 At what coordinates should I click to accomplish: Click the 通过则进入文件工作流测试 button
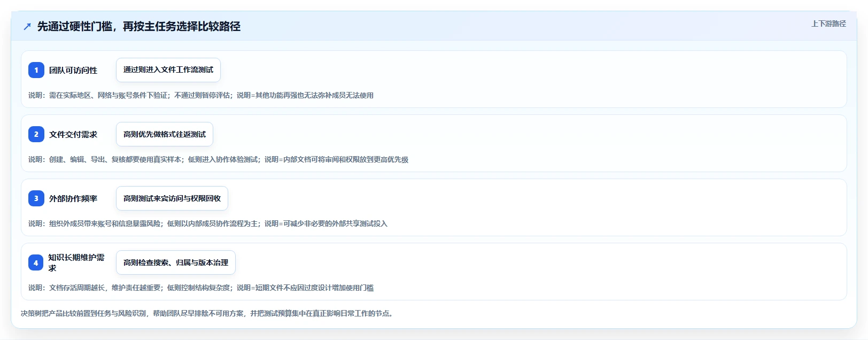[x=168, y=70]
